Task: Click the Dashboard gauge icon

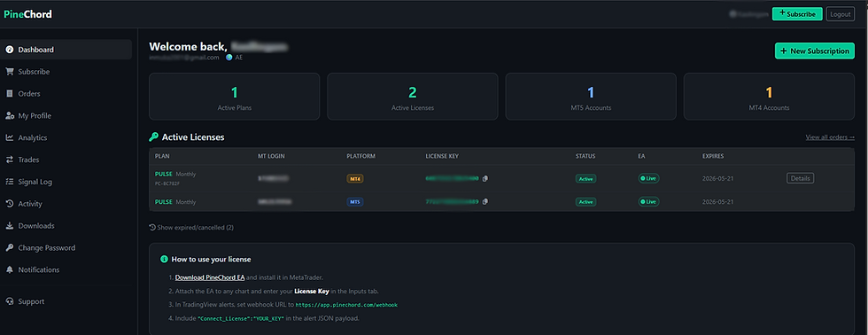Action: pyautogui.click(x=10, y=50)
